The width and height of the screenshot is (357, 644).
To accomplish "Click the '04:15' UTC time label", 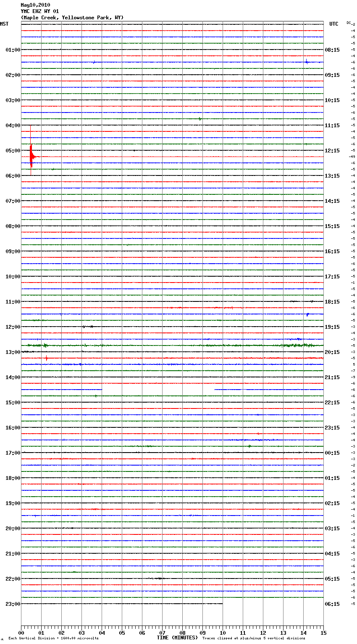I will tap(332, 554).
